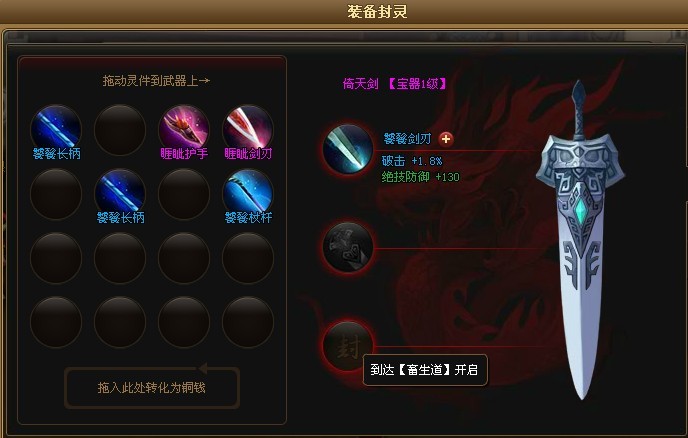Image resolution: width=688 pixels, height=438 pixels.
Task: Click the 绝技防御 +130 attribute text
Action: (420, 177)
